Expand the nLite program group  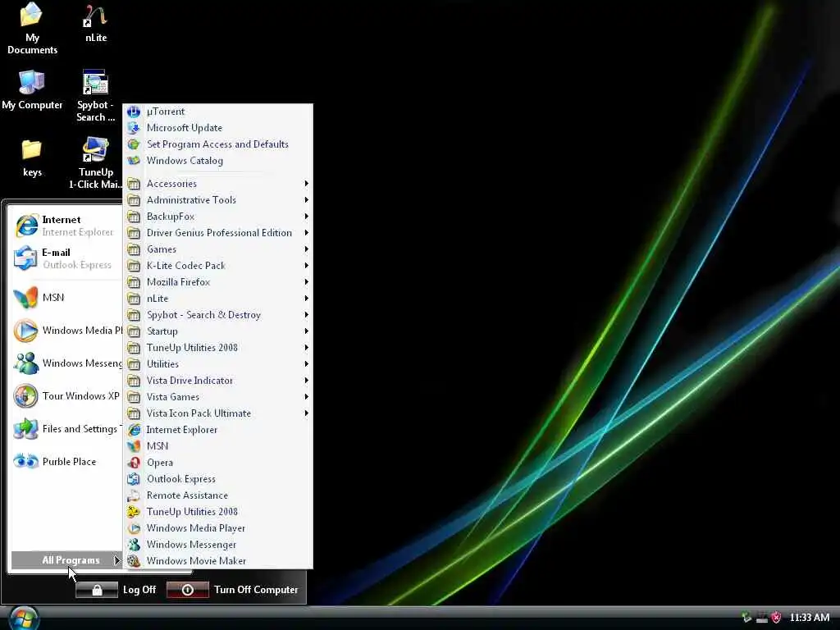(218, 299)
